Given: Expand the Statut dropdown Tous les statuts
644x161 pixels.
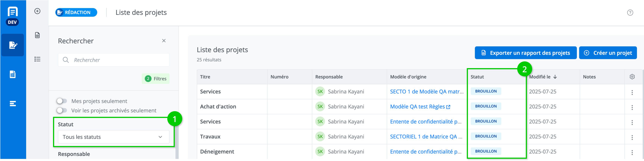Looking at the screenshot, I should click(114, 137).
